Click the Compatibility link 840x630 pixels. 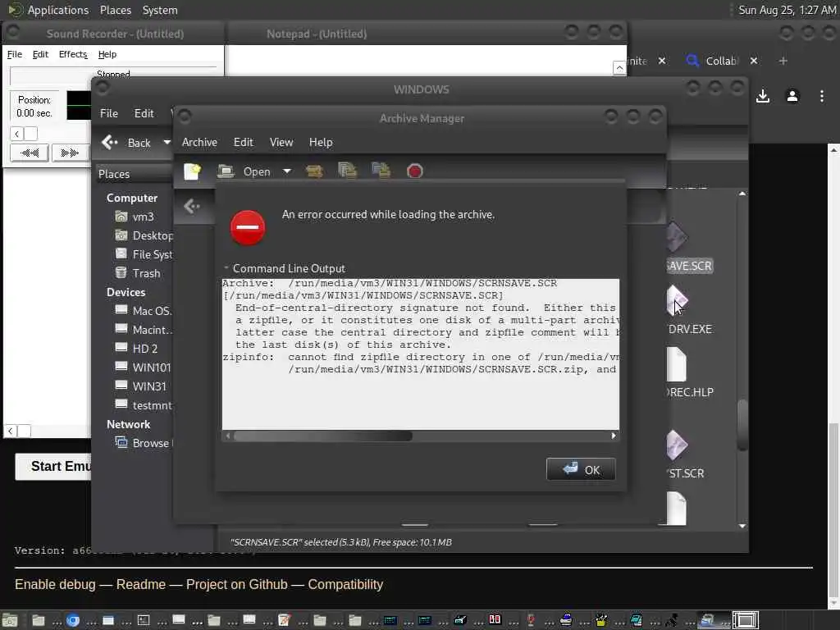point(345,584)
